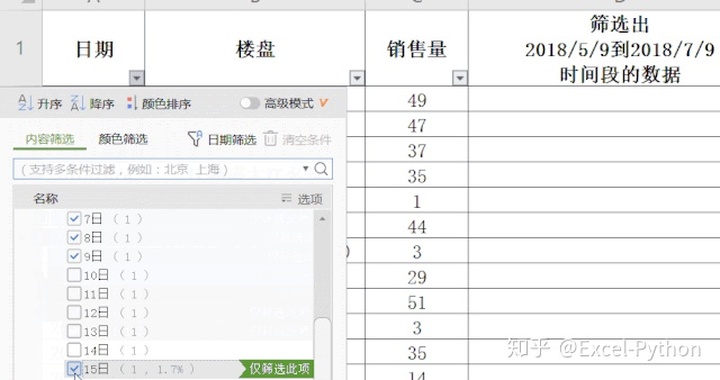The height and width of the screenshot is (380, 720).
Task: Switch to the 内容筛选 tab
Action: (x=50, y=139)
